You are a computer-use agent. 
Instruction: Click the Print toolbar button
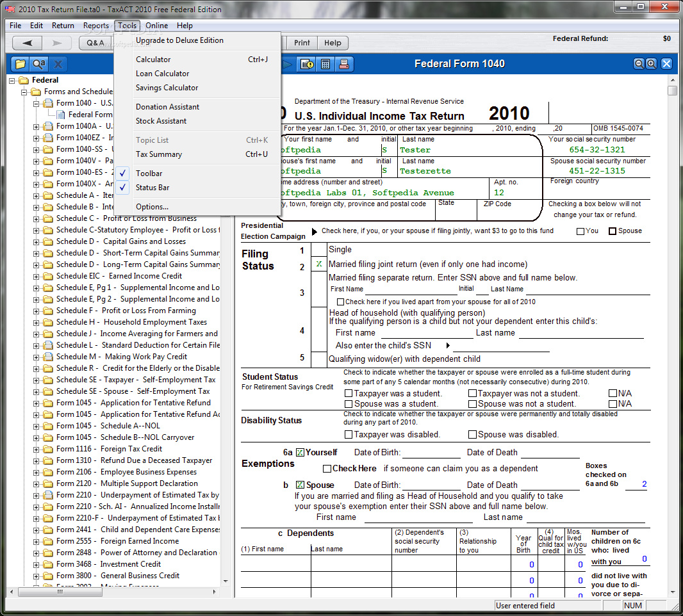click(x=302, y=43)
